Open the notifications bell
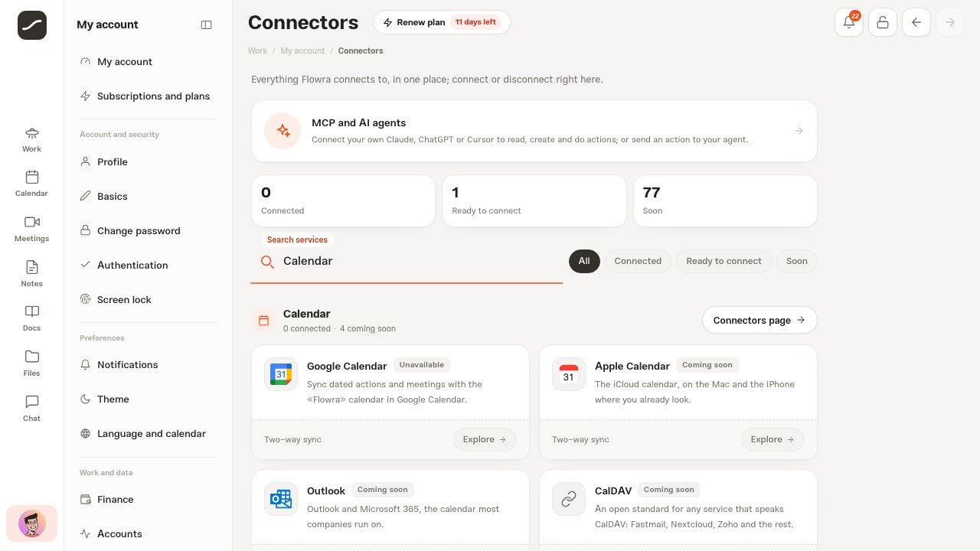The width and height of the screenshot is (980, 551). [x=849, y=22]
